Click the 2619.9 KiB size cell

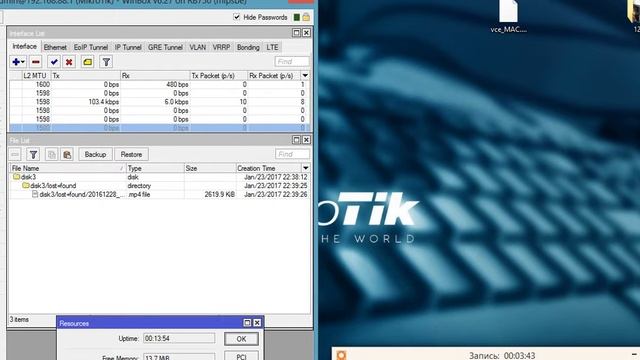coord(210,194)
